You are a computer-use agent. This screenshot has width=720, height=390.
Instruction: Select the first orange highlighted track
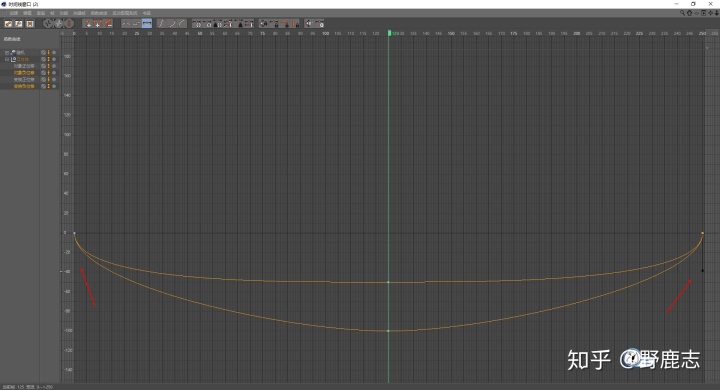(x=24, y=73)
